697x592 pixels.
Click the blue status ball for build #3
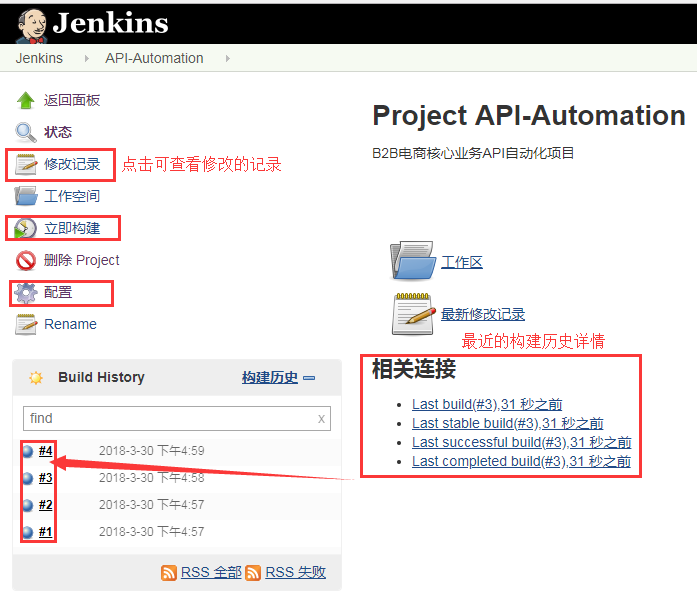28,478
